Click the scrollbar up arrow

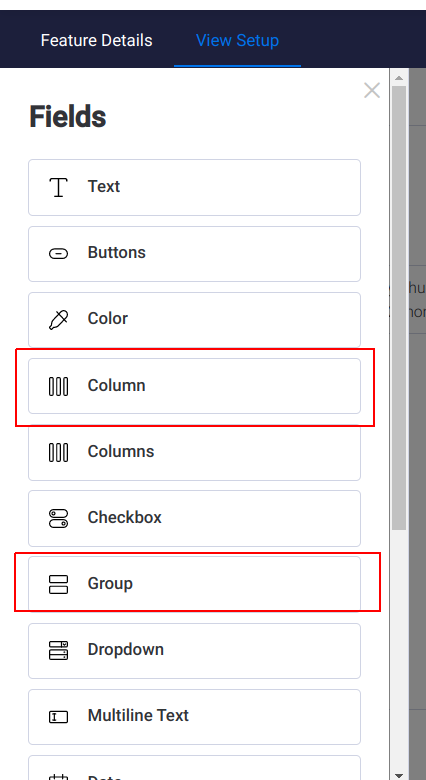click(x=399, y=78)
